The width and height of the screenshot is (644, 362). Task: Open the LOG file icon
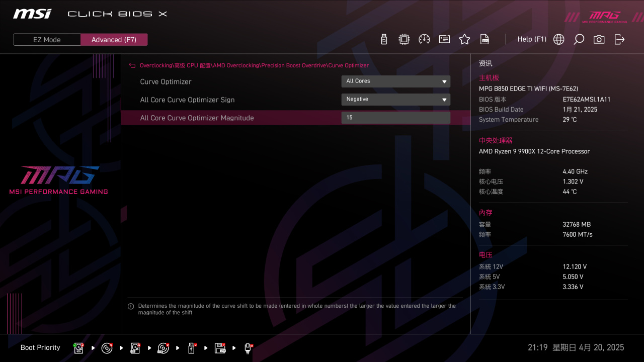pyautogui.click(x=485, y=39)
